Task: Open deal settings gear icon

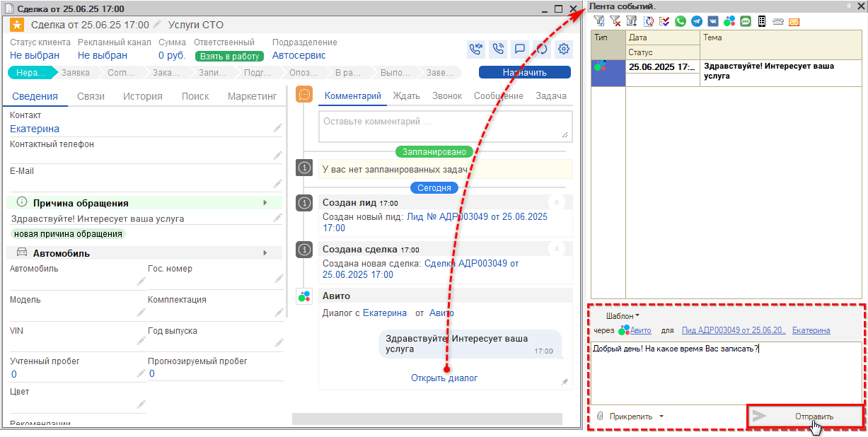Action: pos(564,49)
